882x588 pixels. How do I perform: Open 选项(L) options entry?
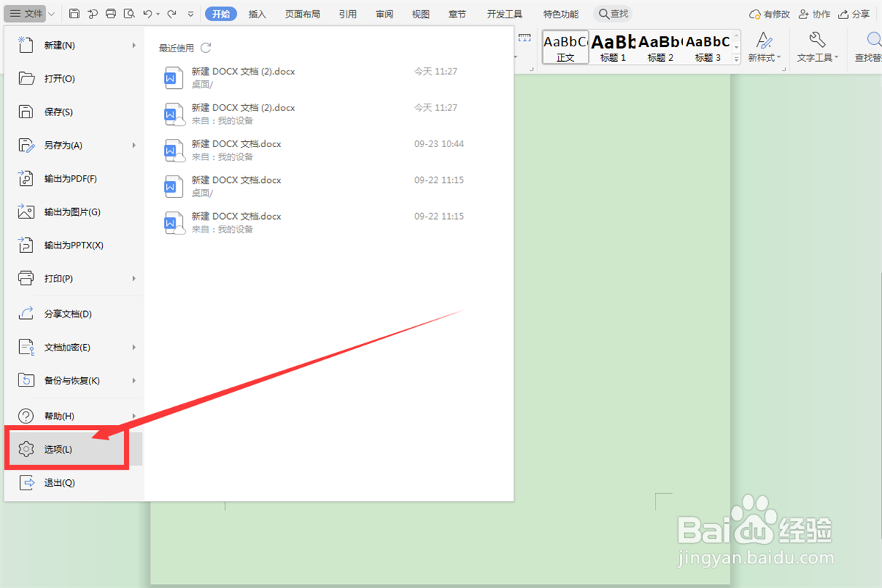click(73, 449)
